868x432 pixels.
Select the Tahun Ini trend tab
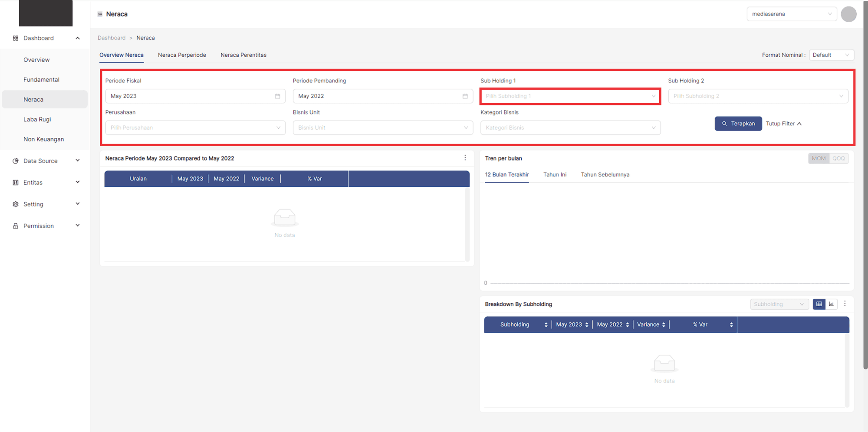[x=555, y=175]
